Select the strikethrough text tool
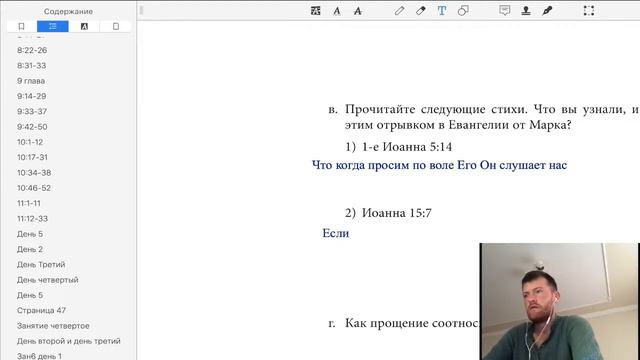This screenshot has height=360, width=640. 358,11
